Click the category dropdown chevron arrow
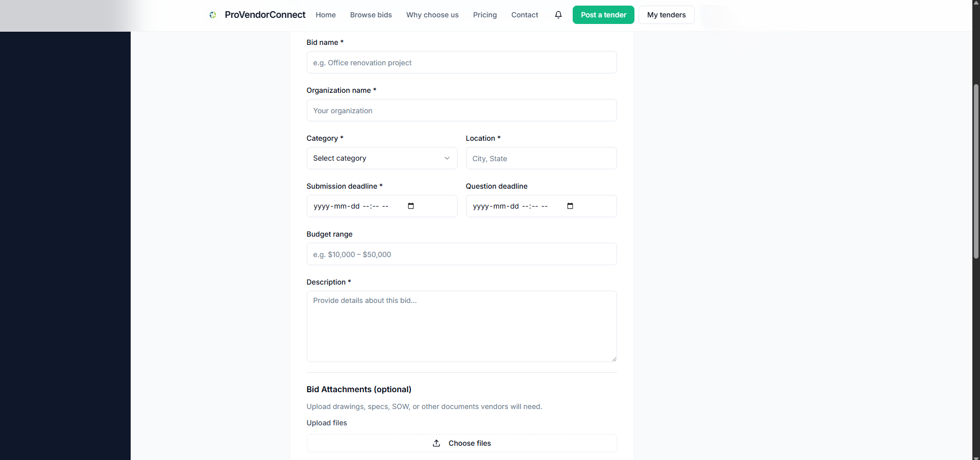The image size is (980, 460). coord(447,158)
